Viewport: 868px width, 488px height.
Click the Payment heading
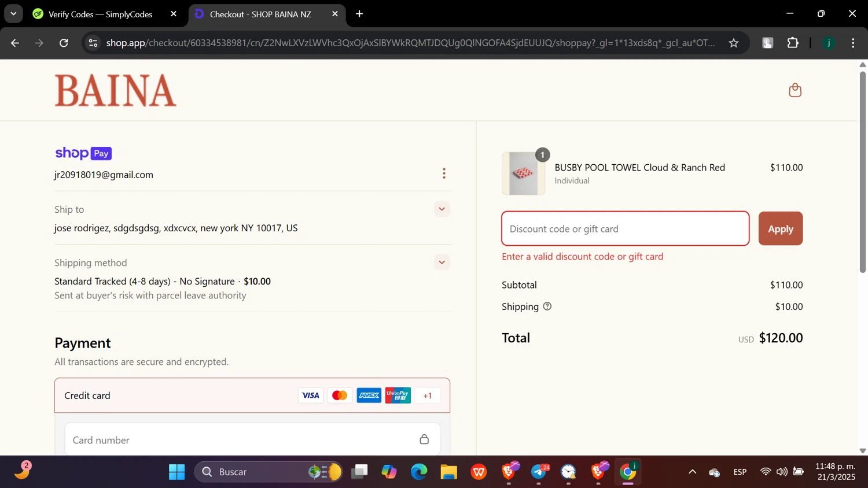point(83,343)
